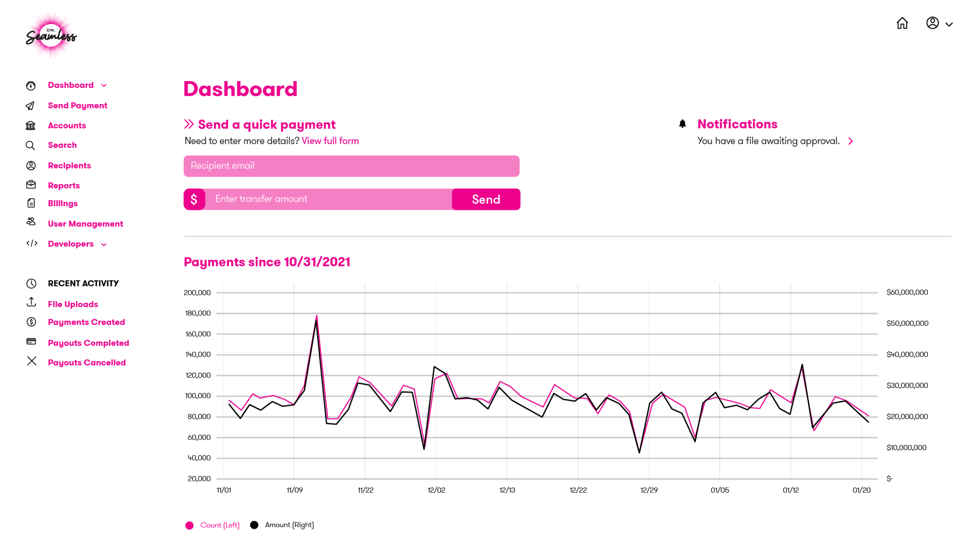
Task: Click the File Uploads upload icon
Action: 31,302
